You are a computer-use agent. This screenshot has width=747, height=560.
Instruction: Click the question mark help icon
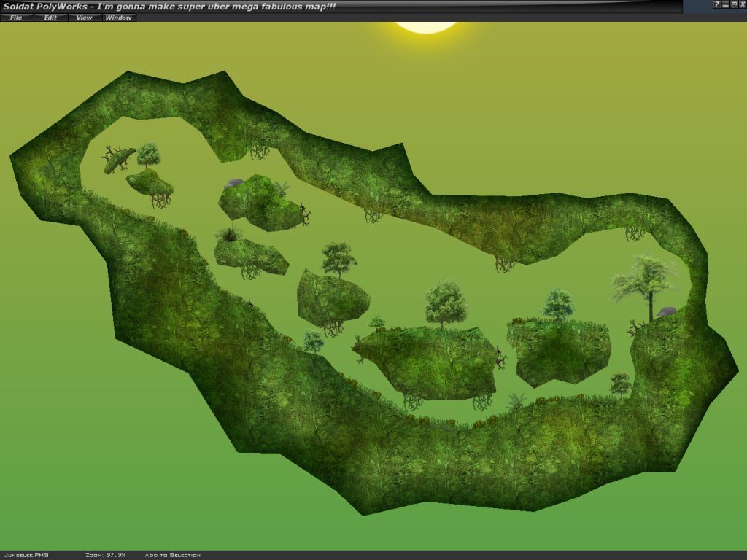[x=716, y=4]
